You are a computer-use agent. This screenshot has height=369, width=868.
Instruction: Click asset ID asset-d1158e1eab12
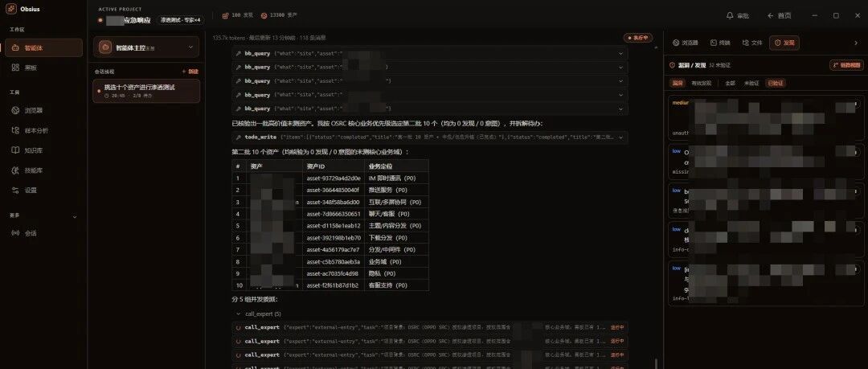tap(333, 225)
